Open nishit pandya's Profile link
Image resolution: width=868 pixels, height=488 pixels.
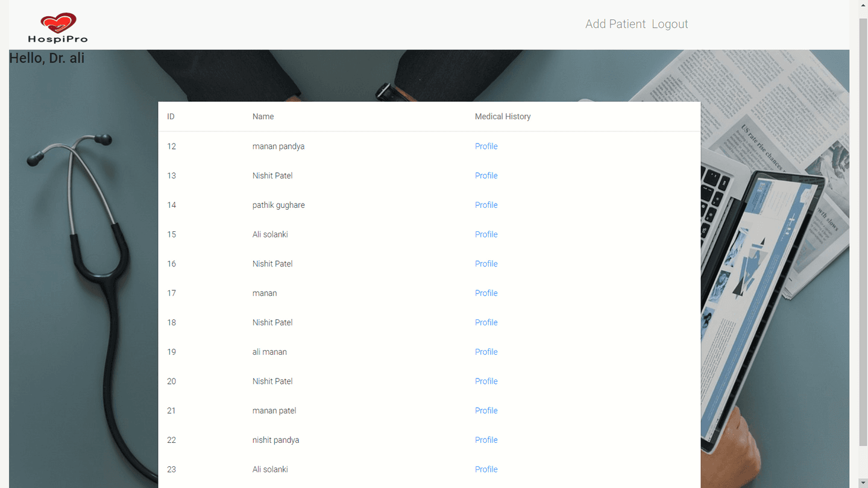(486, 440)
